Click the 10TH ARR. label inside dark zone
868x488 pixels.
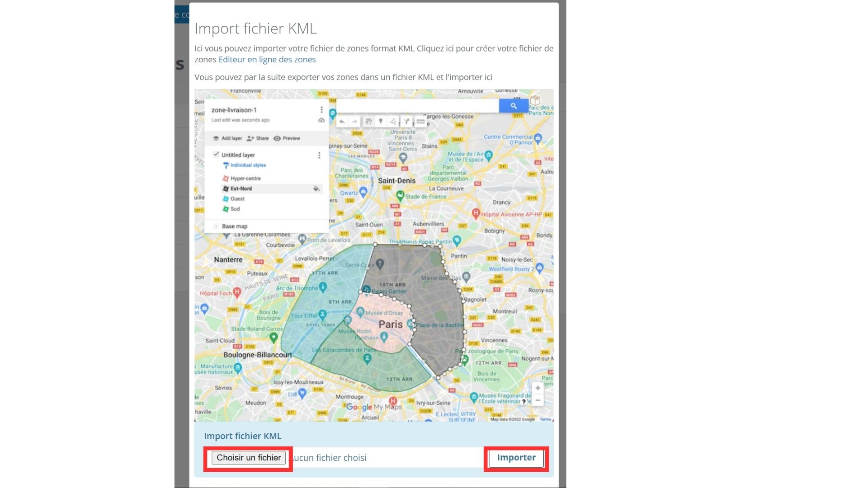point(392,285)
